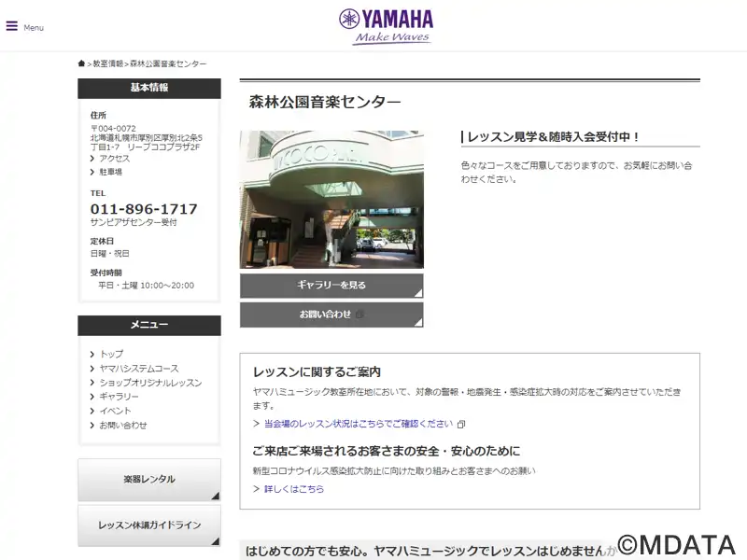Image resolution: width=747 pixels, height=560 pixels.
Task: Click the chevron next to アクセス
Action: (92, 159)
